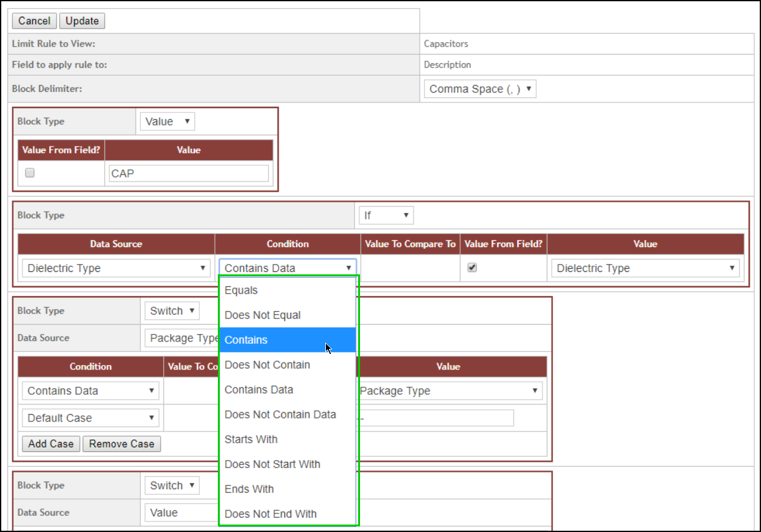Select the highlighted Contains option
This screenshot has width=761, height=532.
point(246,340)
